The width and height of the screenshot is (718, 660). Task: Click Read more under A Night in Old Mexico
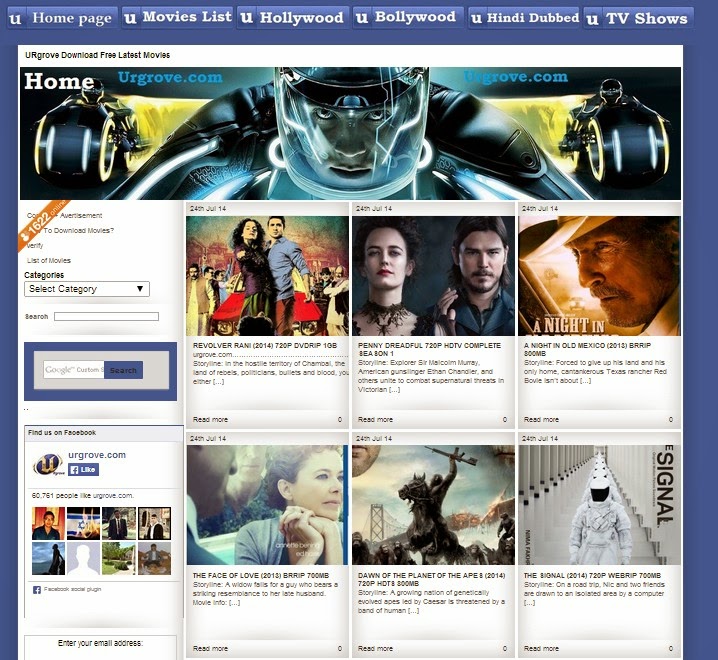(541, 420)
